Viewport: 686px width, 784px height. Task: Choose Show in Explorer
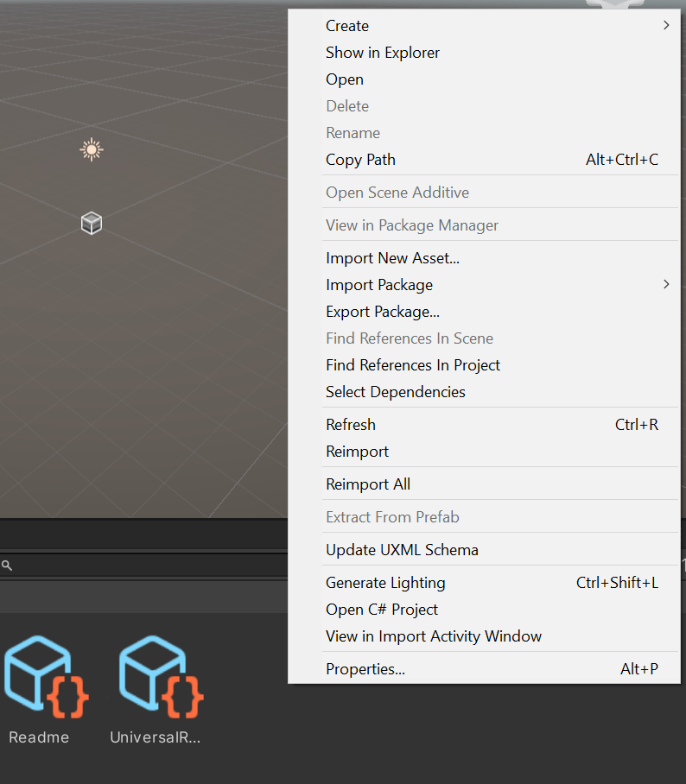[x=484, y=53]
